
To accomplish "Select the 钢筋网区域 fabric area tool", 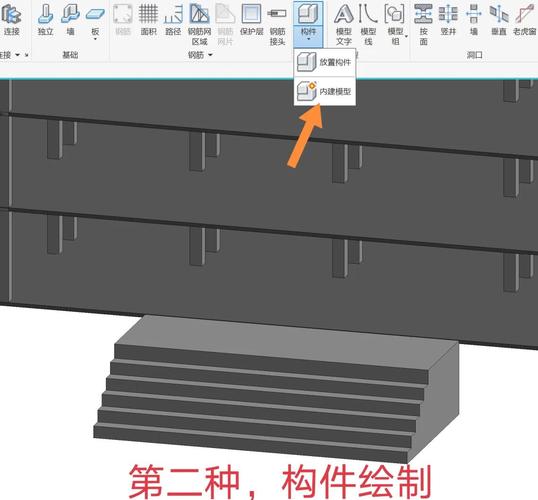I will click(x=199, y=24).
